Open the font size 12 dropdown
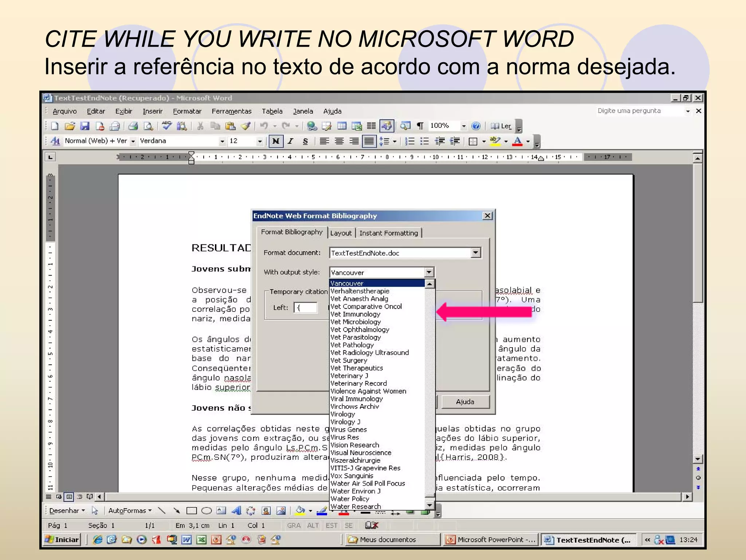 260,141
